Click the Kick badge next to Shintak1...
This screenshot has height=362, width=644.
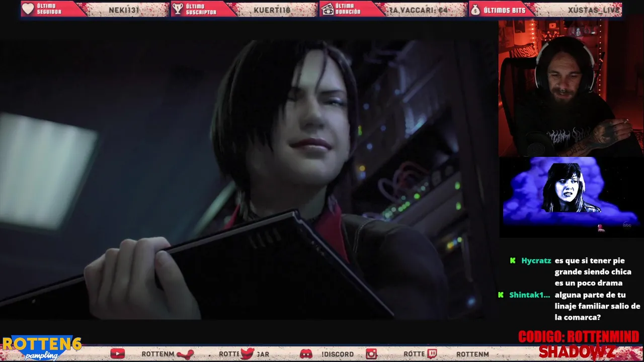(501, 295)
